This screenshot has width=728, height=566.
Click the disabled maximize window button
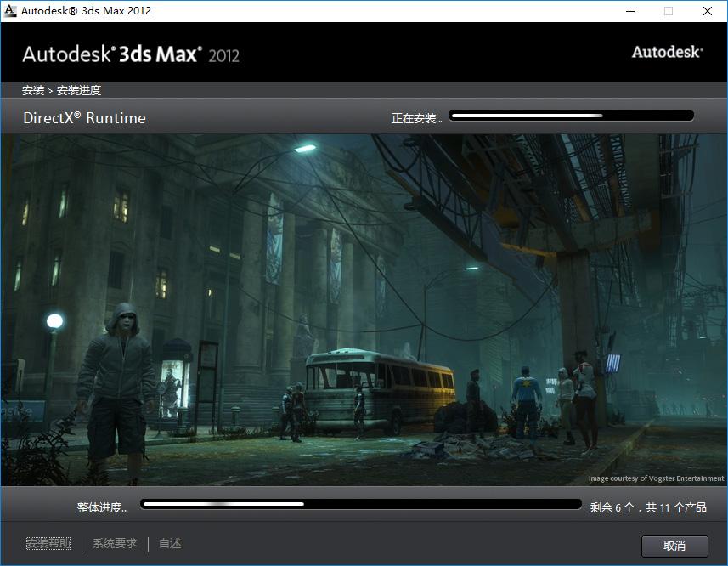point(668,11)
